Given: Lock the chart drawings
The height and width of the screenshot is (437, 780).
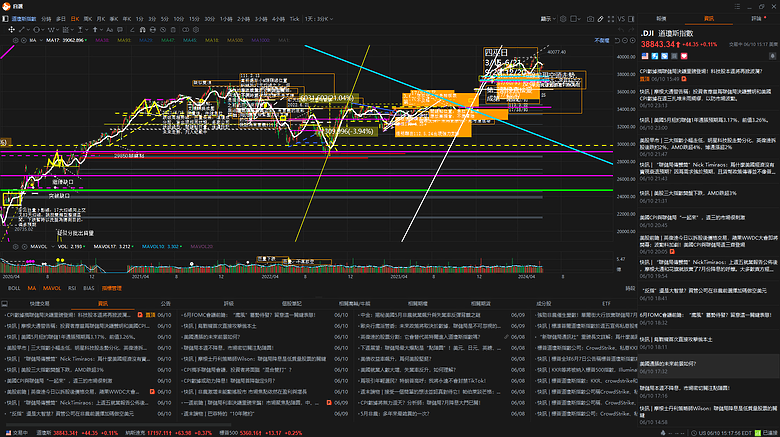Looking at the screenshot, I should (153, 30).
